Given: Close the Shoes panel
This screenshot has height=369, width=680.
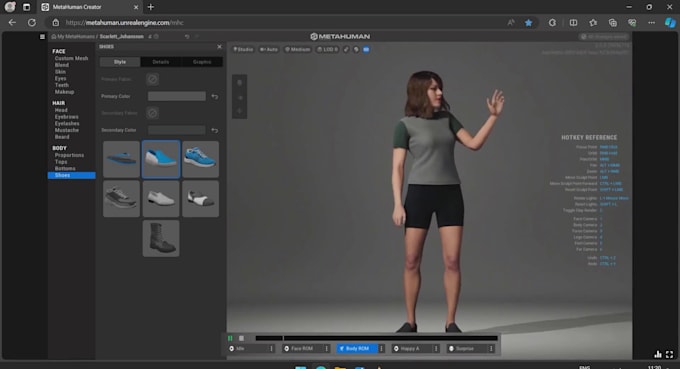Looking at the screenshot, I should tap(219, 47).
